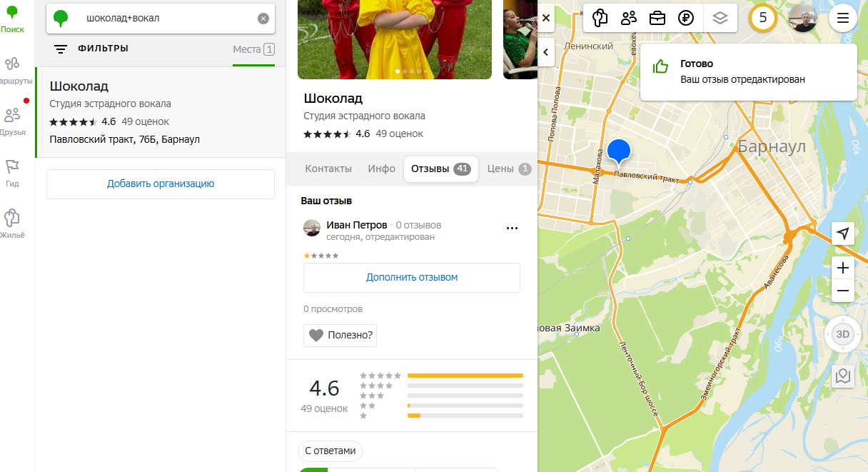This screenshot has width=868, height=472.
Task: Open the map layers selector
Action: 720,19
